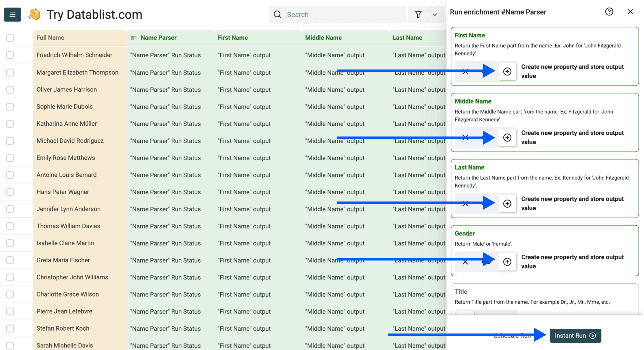644x350 pixels.
Task: Click the Name Parser column header icon
Action: [133, 37]
